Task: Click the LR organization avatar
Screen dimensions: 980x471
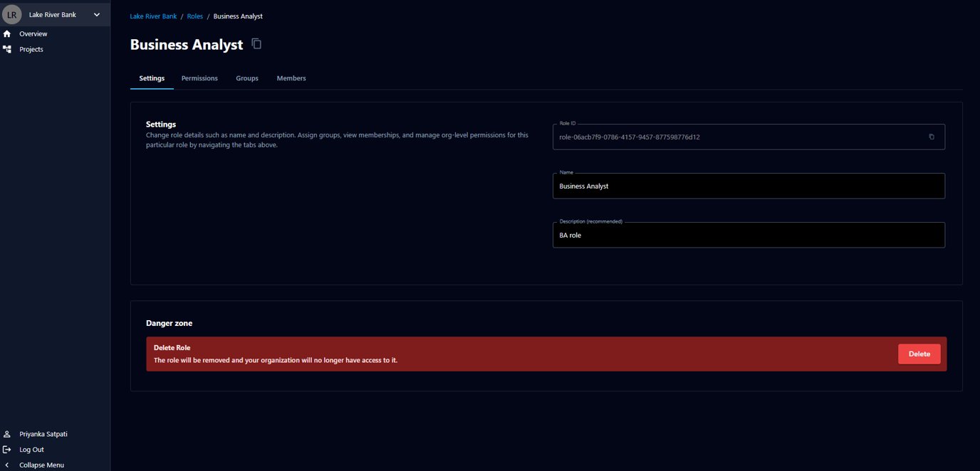Action: tap(12, 14)
